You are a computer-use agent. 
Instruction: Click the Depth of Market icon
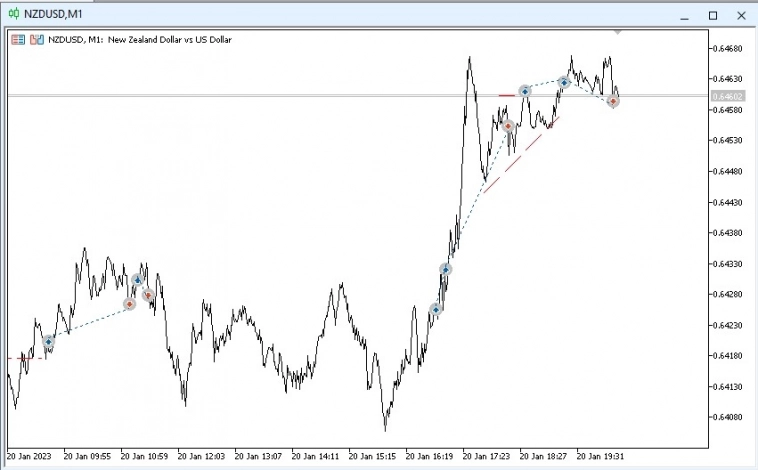37,40
